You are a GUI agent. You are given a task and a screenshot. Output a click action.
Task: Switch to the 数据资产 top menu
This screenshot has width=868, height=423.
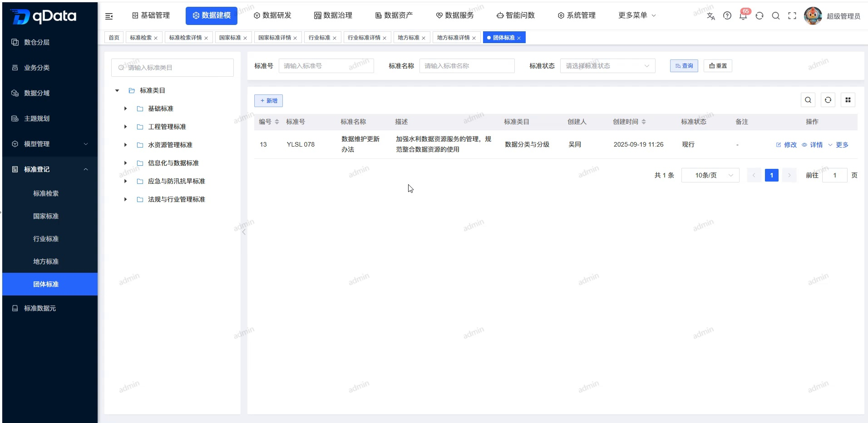click(394, 15)
